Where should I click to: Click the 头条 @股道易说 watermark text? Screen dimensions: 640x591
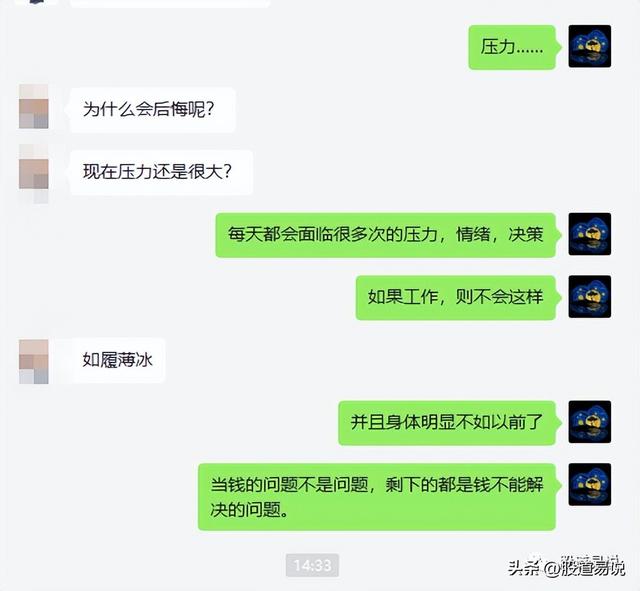[566, 568]
